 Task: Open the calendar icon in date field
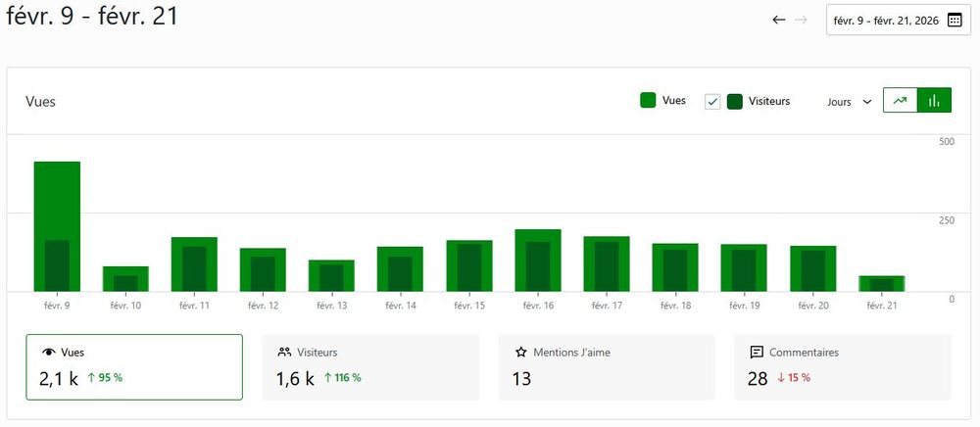click(x=954, y=20)
